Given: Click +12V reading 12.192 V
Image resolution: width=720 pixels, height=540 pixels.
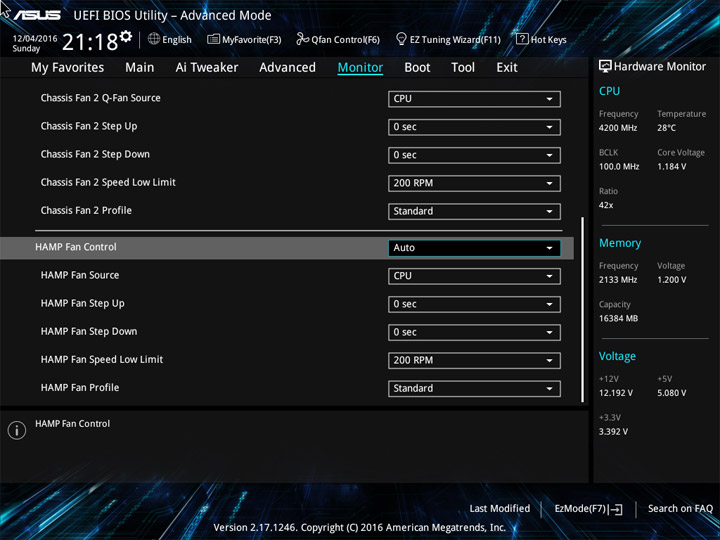Looking at the screenshot, I should click(x=615, y=393).
